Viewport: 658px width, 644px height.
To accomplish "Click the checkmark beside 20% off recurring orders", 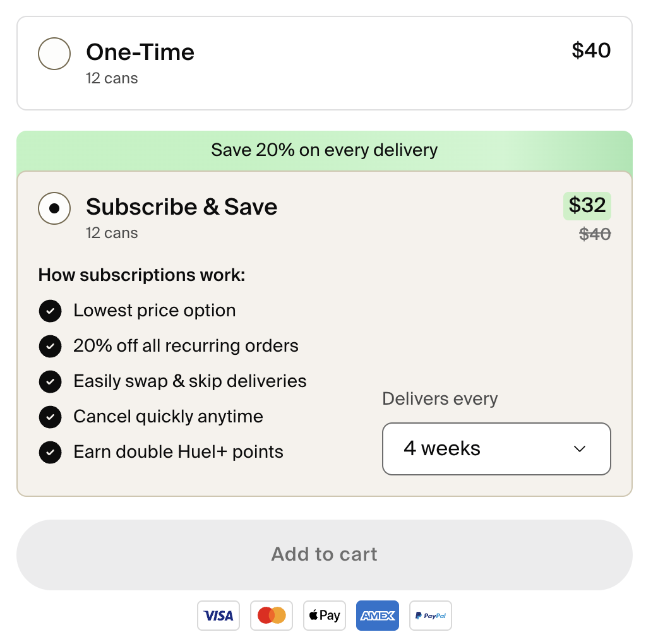I will tap(50, 346).
